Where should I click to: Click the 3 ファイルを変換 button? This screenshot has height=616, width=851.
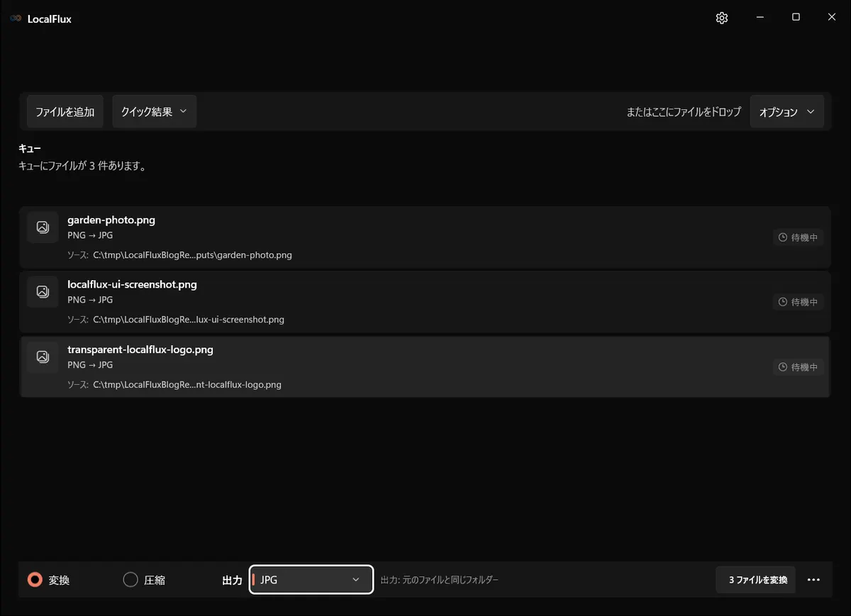[x=756, y=580]
